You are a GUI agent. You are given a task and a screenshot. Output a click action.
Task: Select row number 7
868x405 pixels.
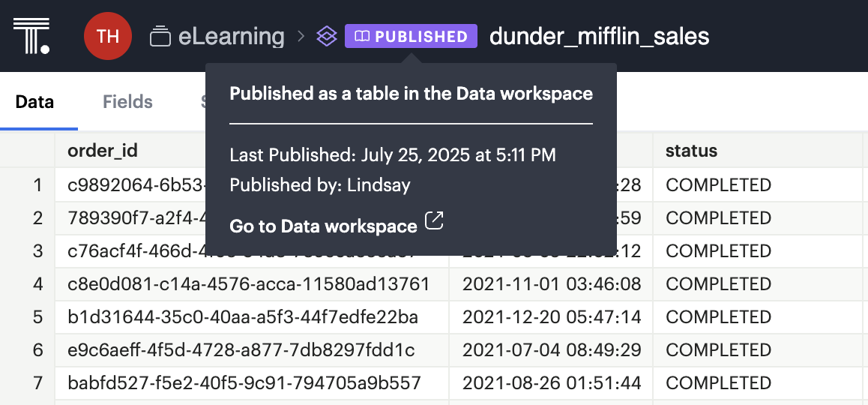(37, 383)
